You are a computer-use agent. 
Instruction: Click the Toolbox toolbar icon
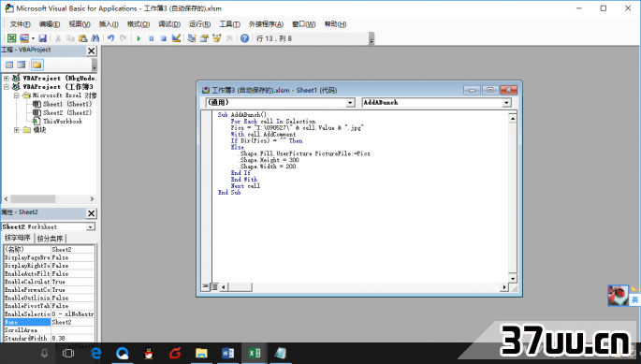[229, 38]
